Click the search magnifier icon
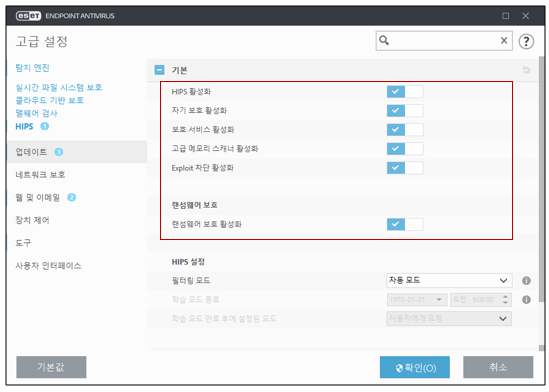The width and height of the screenshot is (549, 392). pos(384,41)
